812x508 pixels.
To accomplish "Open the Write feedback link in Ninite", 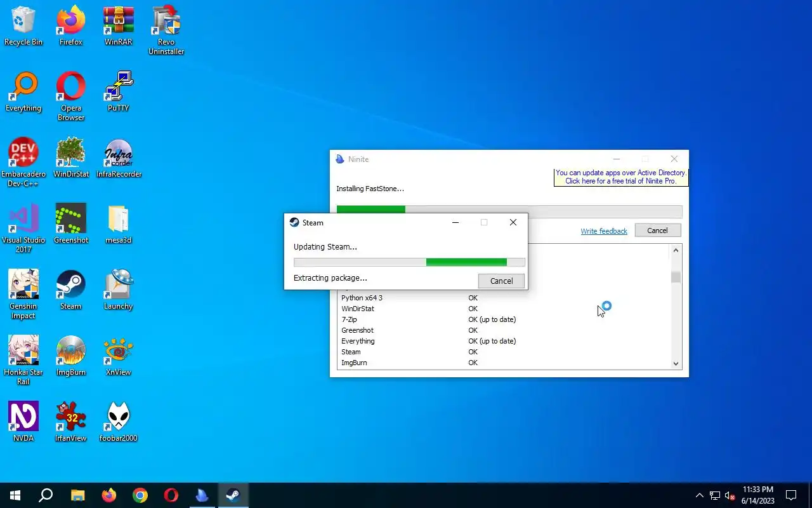I will point(604,231).
